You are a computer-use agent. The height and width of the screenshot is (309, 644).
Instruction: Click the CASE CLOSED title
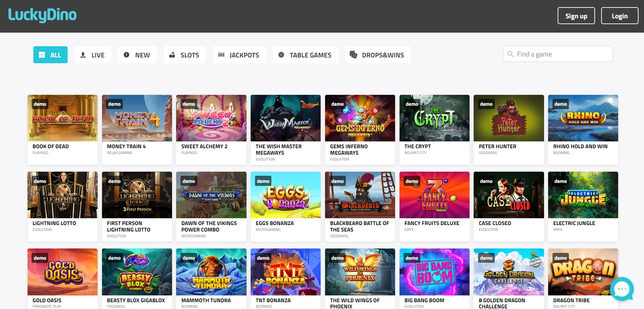495,223
